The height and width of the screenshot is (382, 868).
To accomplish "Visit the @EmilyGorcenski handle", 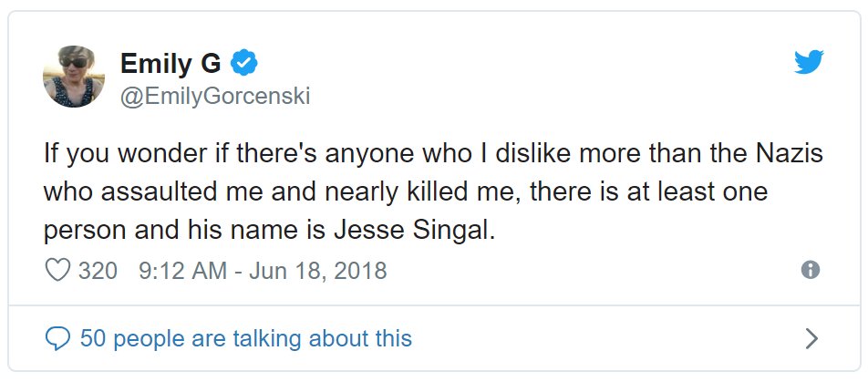I will [x=215, y=96].
